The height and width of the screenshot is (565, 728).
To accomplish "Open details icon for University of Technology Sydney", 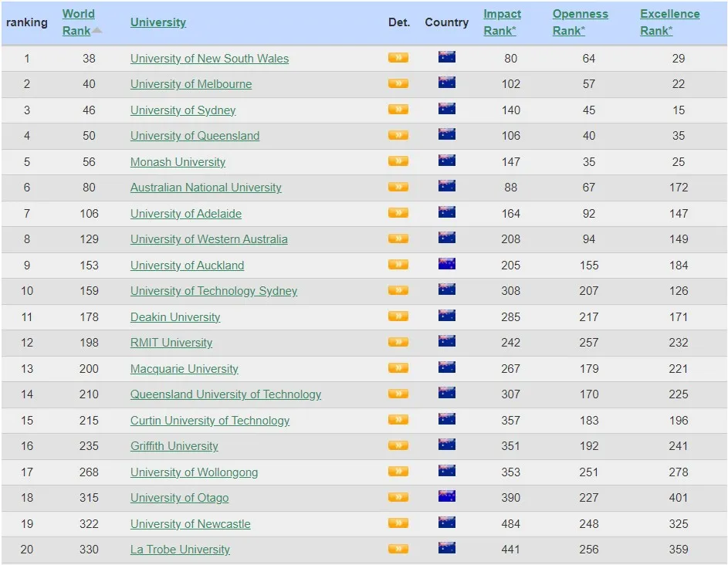I will (x=398, y=291).
